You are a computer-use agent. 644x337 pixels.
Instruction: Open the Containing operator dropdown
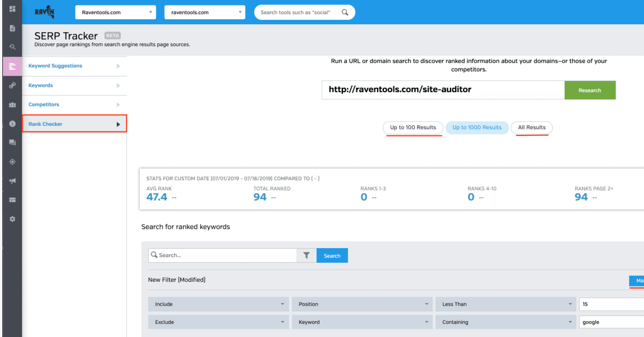click(506, 322)
